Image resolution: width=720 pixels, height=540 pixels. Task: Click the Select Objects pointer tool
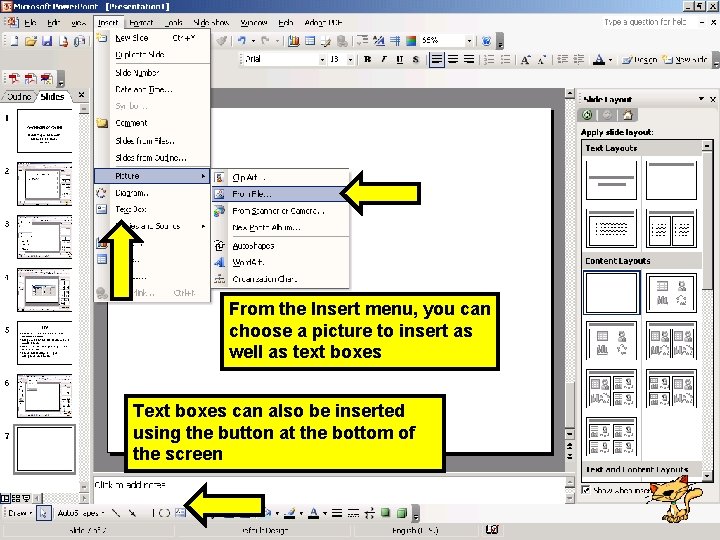pos(43,513)
